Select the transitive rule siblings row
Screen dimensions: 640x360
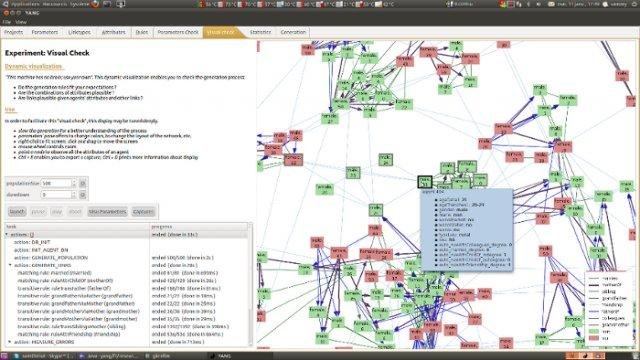pos(126,327)
